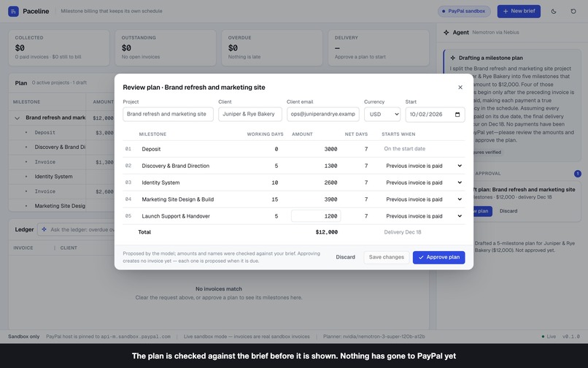Click Identity System row in background Plan table
Screen dimensions: 588x368
click(62, 177)
